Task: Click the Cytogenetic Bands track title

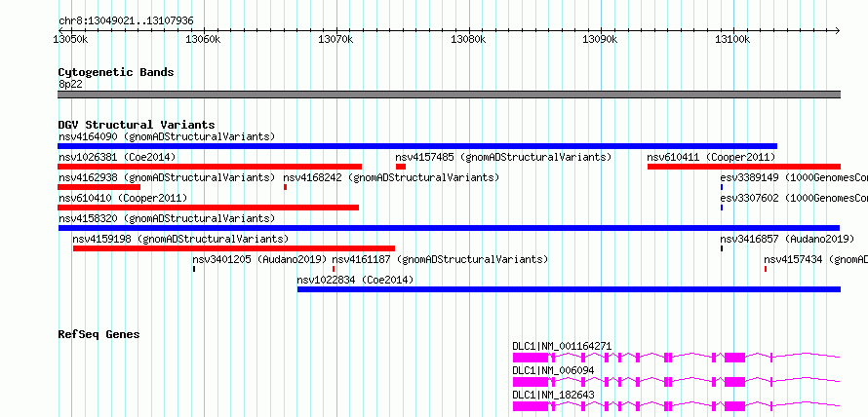Action: 116,72
